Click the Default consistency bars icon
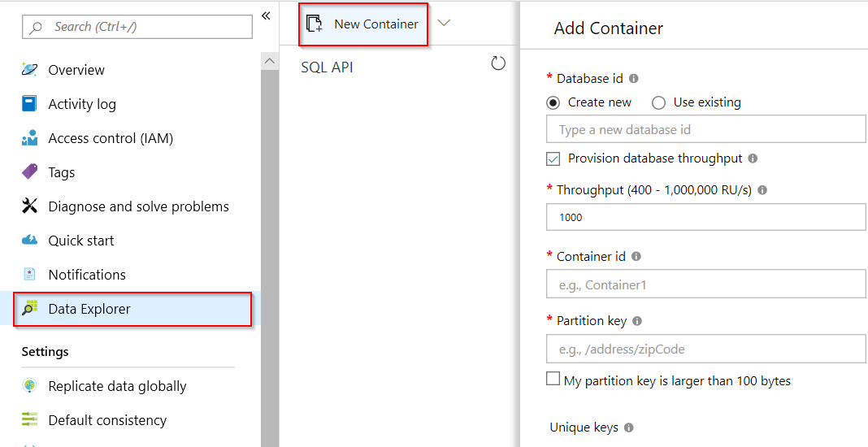Screen dimensions: 868x447 point(29,419)
